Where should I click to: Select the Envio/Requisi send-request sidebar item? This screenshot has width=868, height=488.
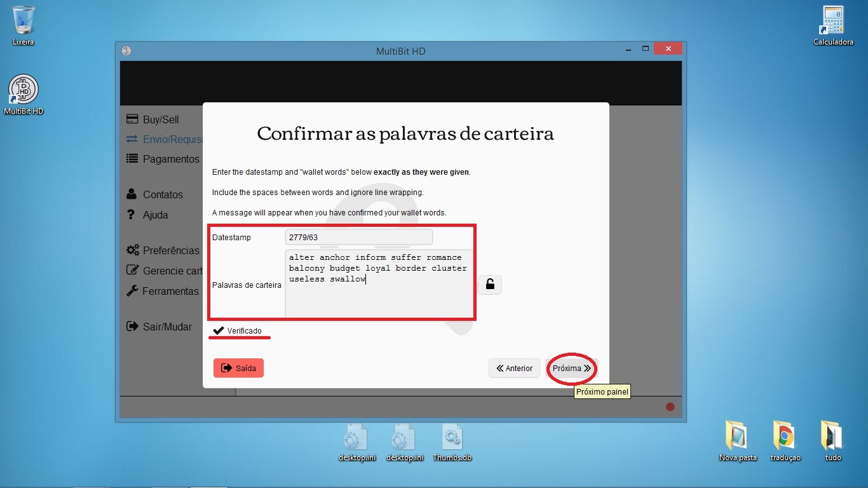pyautogui.click(x=172, y=139)
